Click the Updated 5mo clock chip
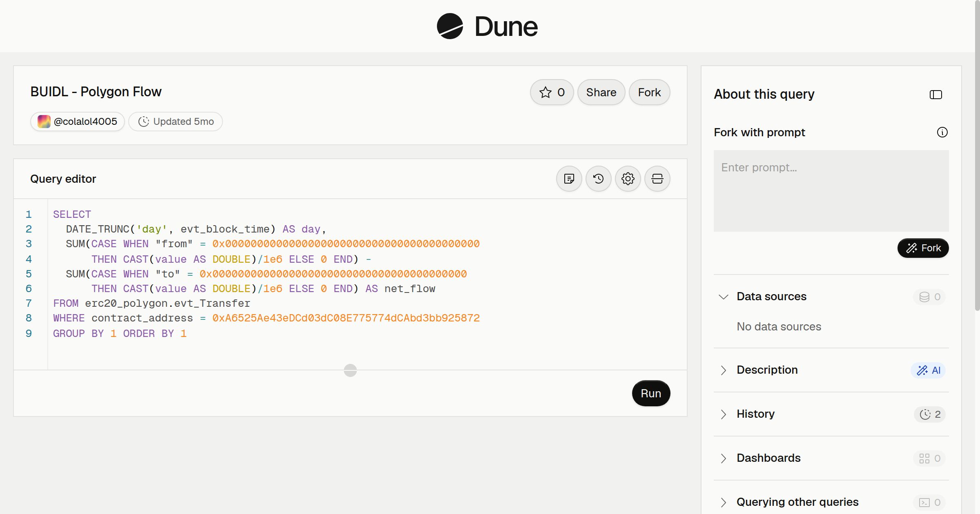 pos(176,122)
